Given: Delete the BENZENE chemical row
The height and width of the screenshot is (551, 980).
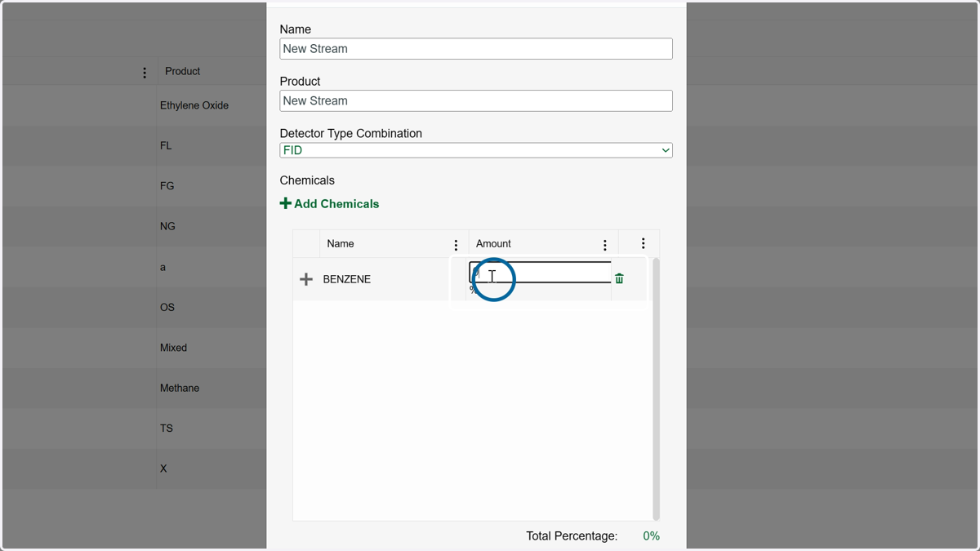Looking at the screenshot, I should click(x=619, y=278).
